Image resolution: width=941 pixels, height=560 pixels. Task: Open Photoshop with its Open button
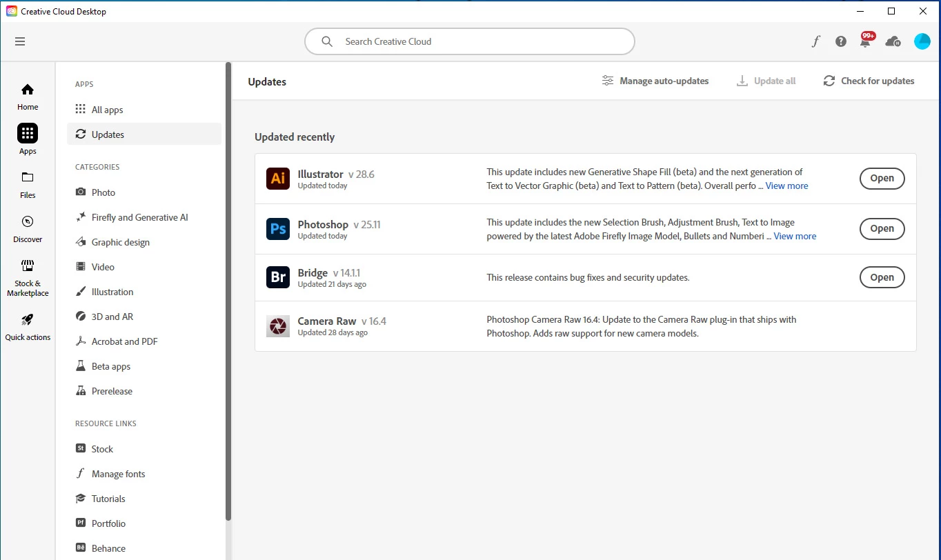(882, 228)
